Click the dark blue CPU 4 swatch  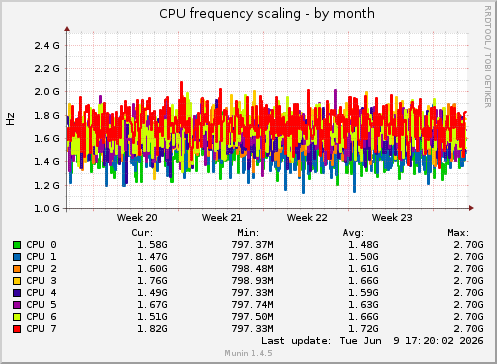(x=17, y=293)
